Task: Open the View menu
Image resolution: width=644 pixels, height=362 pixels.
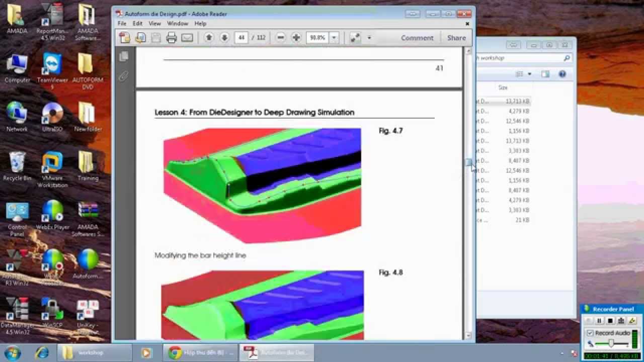Action: pyautogui.click(x=154, y=24)
